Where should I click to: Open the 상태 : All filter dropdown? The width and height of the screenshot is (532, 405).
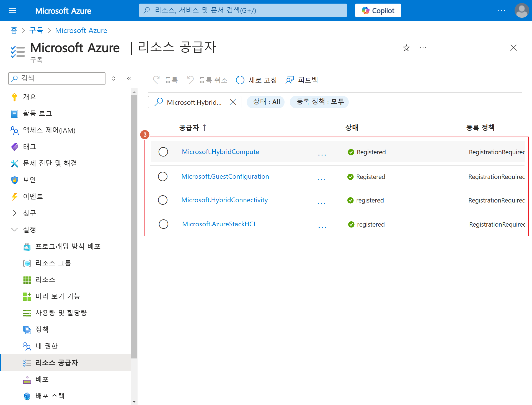coord(266,102)
